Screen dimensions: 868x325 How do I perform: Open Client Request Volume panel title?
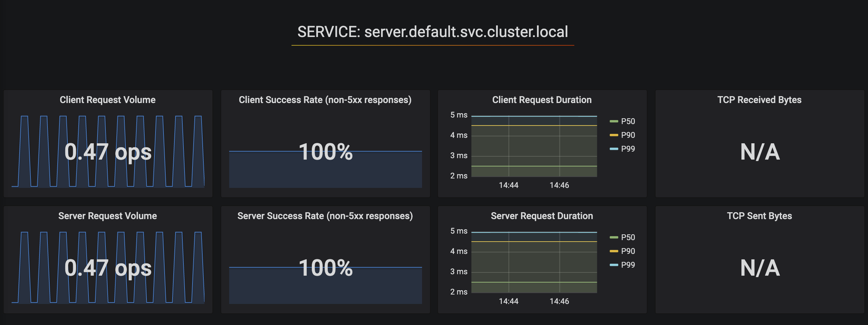click(x=108, y=100)
